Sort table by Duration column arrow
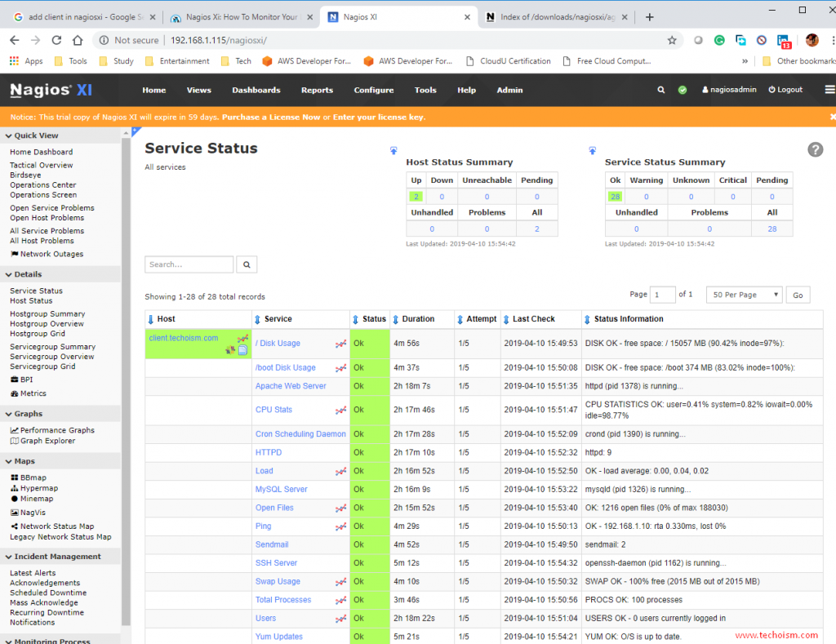 click(x=396, y=319)
